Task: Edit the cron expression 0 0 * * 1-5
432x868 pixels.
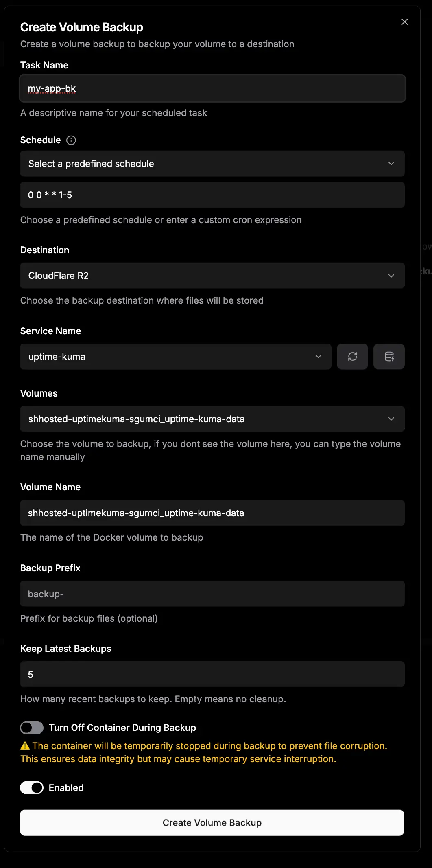Action: (212, 195)
